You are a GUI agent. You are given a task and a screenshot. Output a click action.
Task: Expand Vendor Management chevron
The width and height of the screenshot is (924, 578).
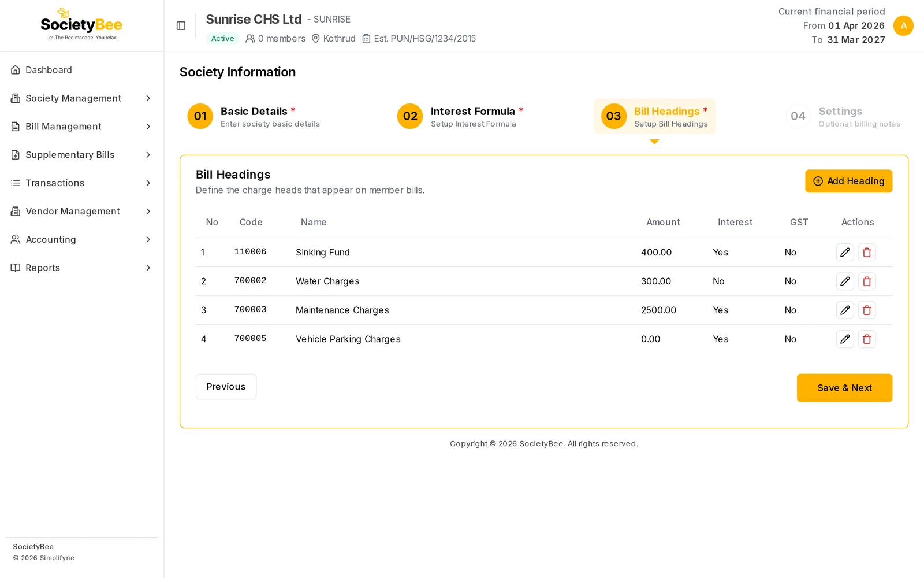148,212
